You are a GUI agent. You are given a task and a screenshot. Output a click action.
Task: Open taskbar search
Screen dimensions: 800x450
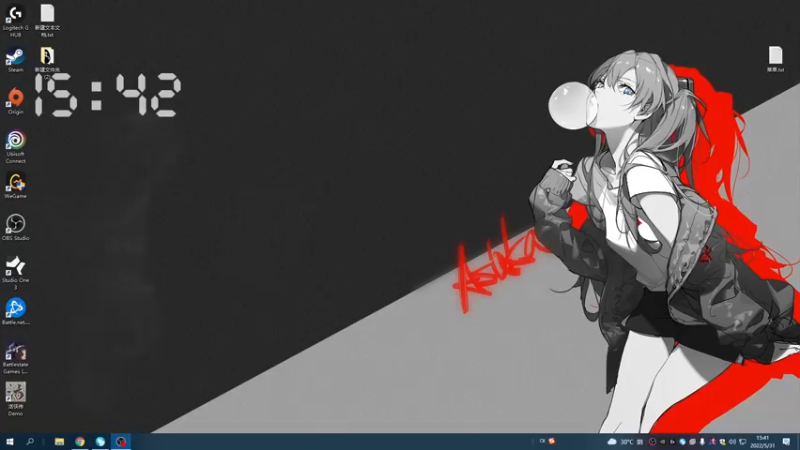point(30,441)
